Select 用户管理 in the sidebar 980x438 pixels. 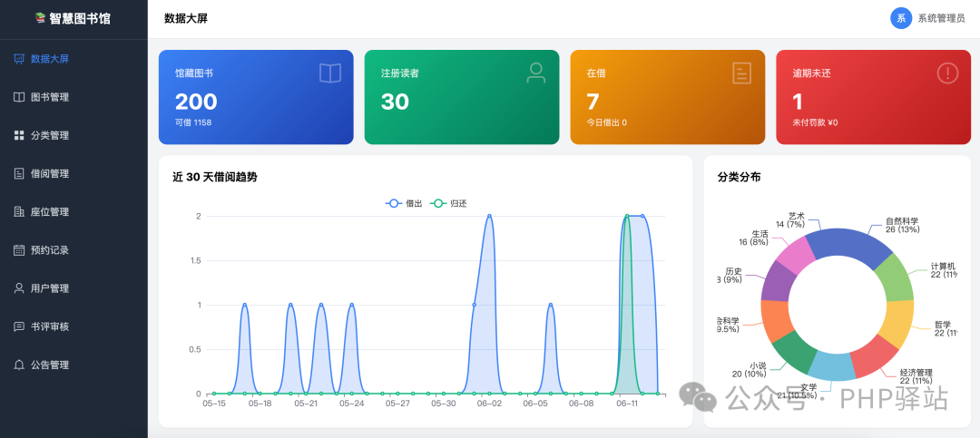[73, 288]
